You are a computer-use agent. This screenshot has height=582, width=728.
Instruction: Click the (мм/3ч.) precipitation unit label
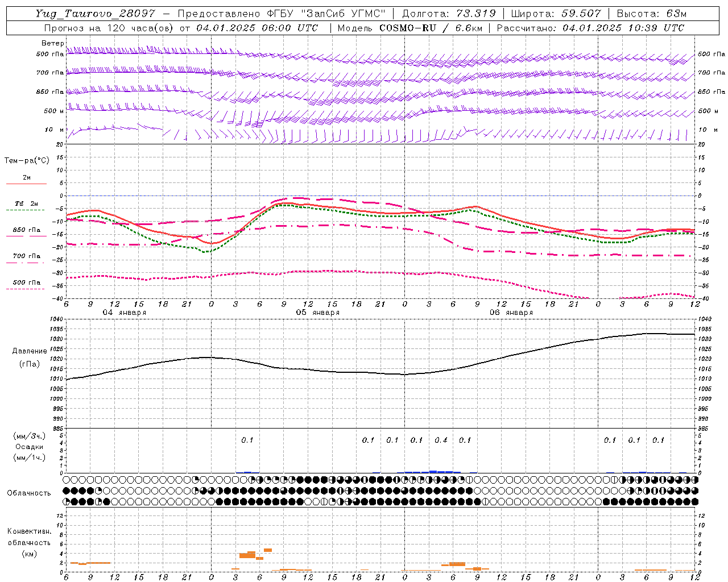tap(30, 436)
